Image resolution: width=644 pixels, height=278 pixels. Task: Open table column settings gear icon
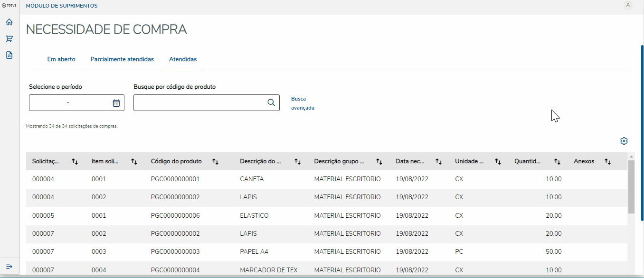pyautogui.click(x=624, y=141)
